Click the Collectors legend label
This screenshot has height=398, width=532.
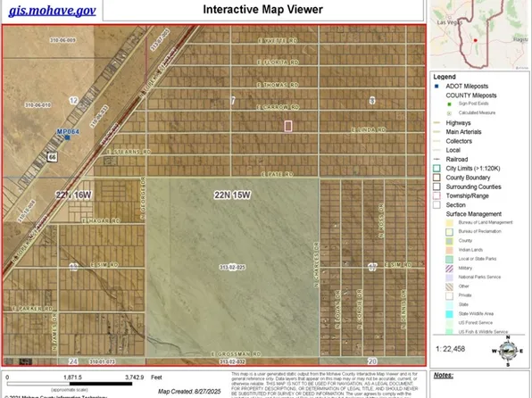[x=459, y=141]
